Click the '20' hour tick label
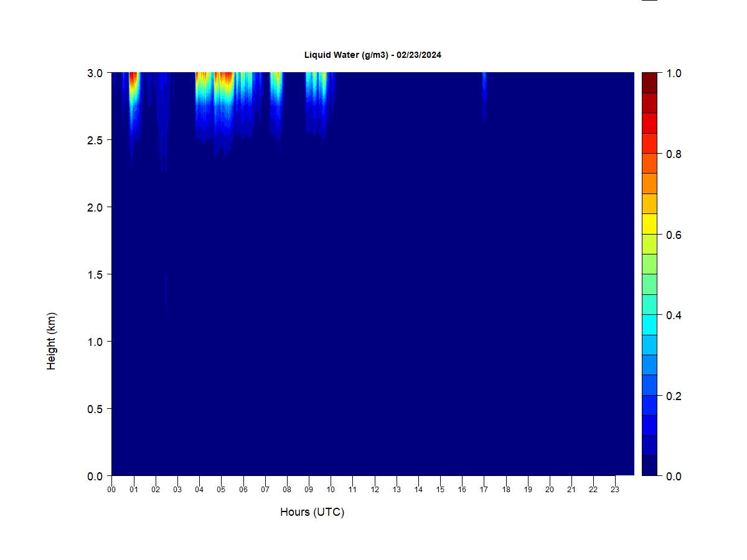 click(x=550, y=490)
